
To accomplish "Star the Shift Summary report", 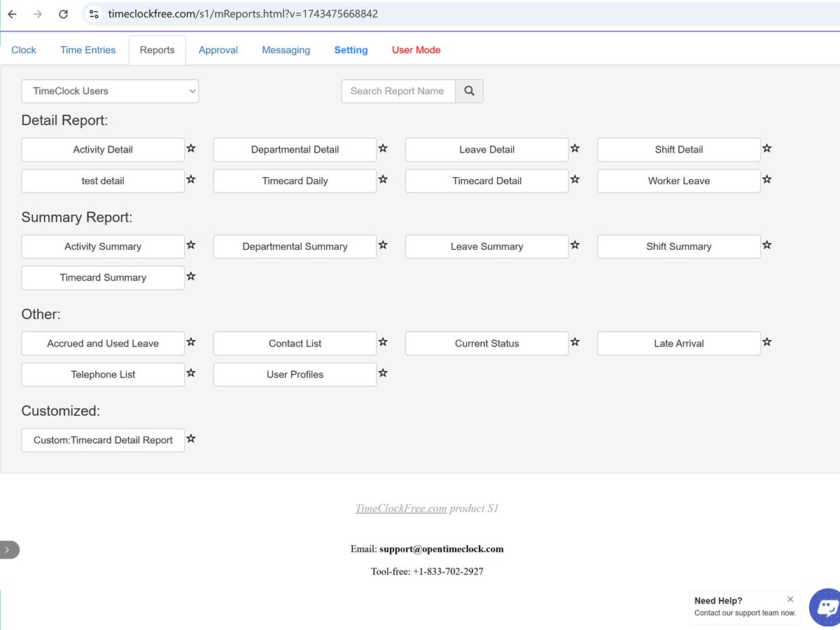I will [767, 245].
